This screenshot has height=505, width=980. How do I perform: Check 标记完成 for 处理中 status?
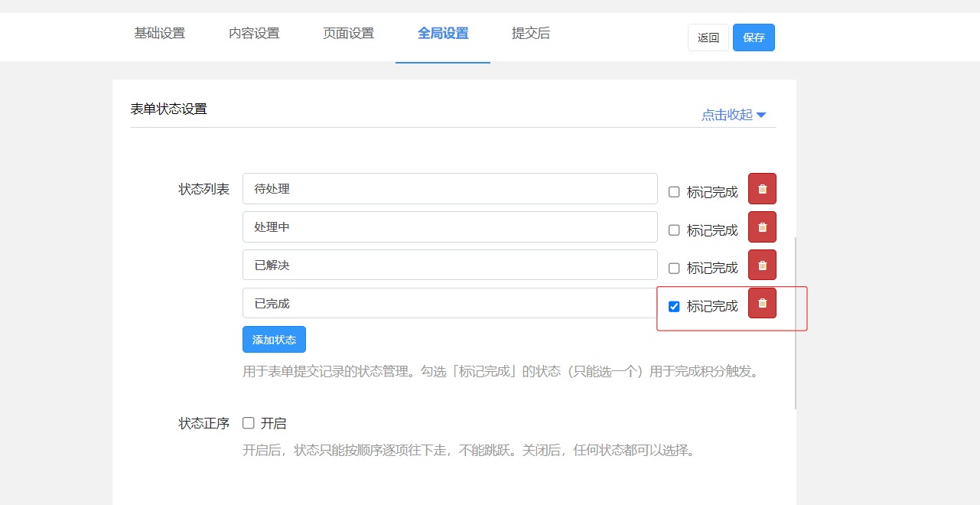[x=674, y=230]
